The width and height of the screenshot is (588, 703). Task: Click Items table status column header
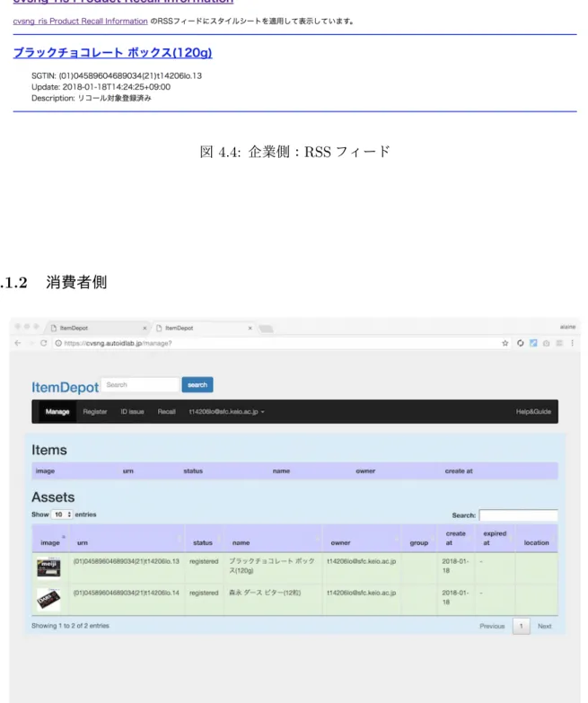pos(193,470)
